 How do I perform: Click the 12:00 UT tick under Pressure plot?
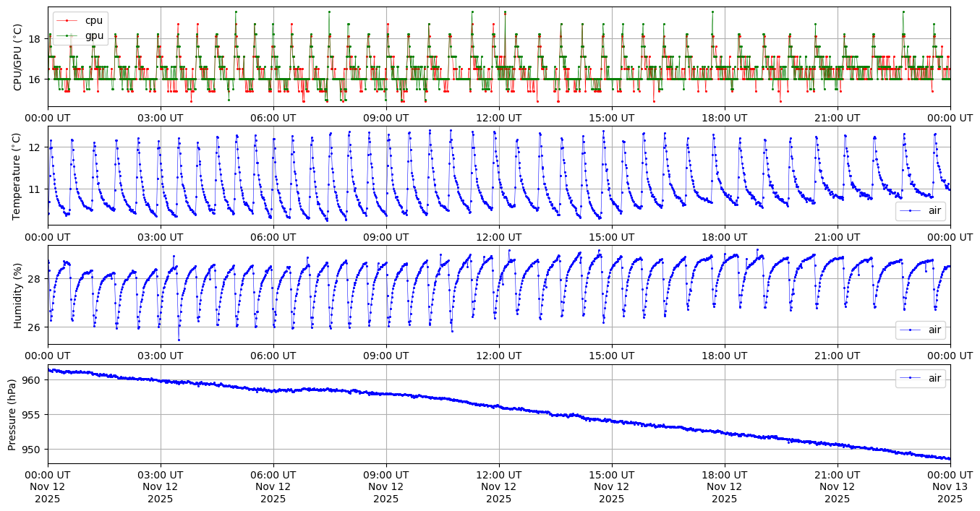tap(499, 476)
